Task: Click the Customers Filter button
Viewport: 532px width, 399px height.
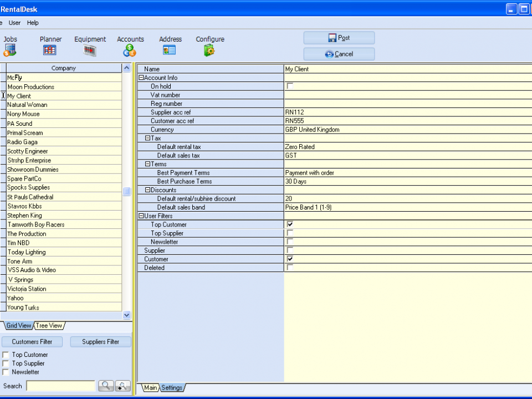Action: (32, 342)
